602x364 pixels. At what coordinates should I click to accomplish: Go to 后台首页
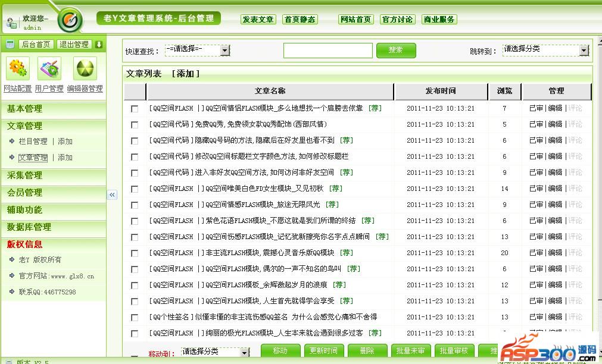pos(36,45)
